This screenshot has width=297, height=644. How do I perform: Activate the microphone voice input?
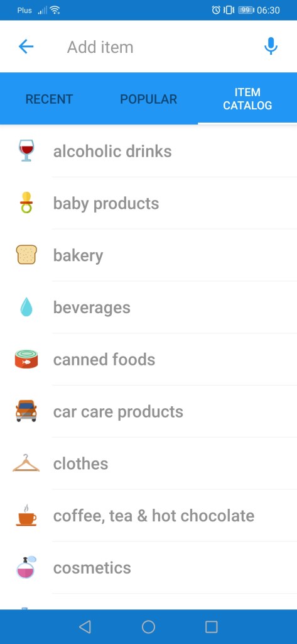tap(271, 47)
